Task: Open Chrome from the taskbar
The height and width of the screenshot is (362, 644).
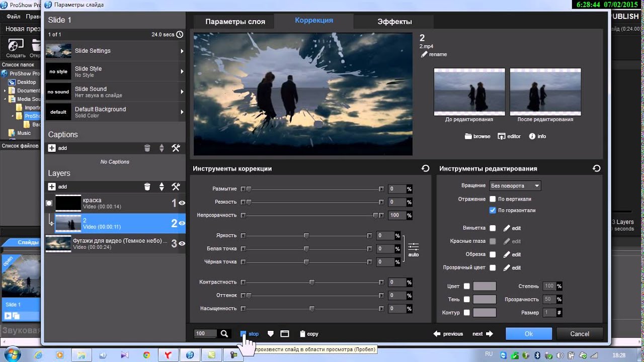Action: point(146,355)
